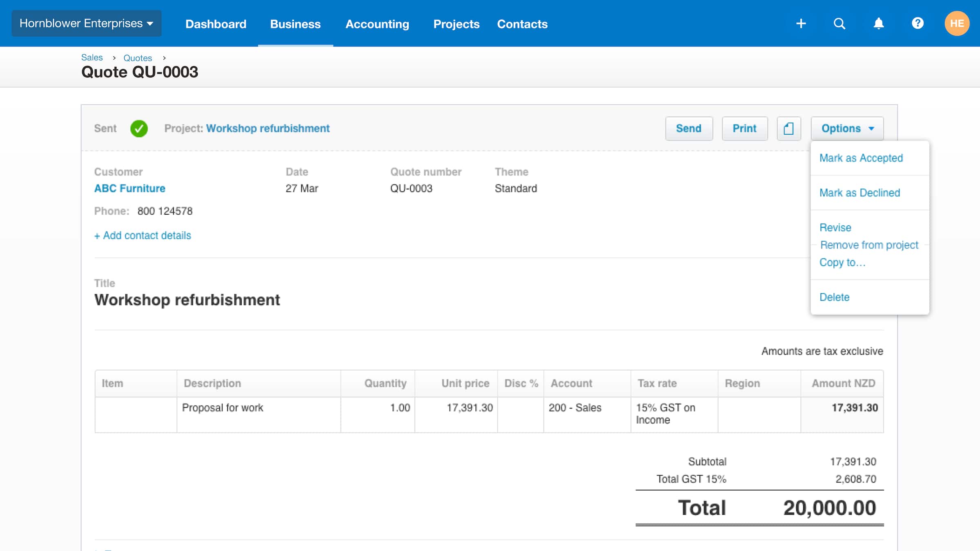Print the quote

(744, 128)
